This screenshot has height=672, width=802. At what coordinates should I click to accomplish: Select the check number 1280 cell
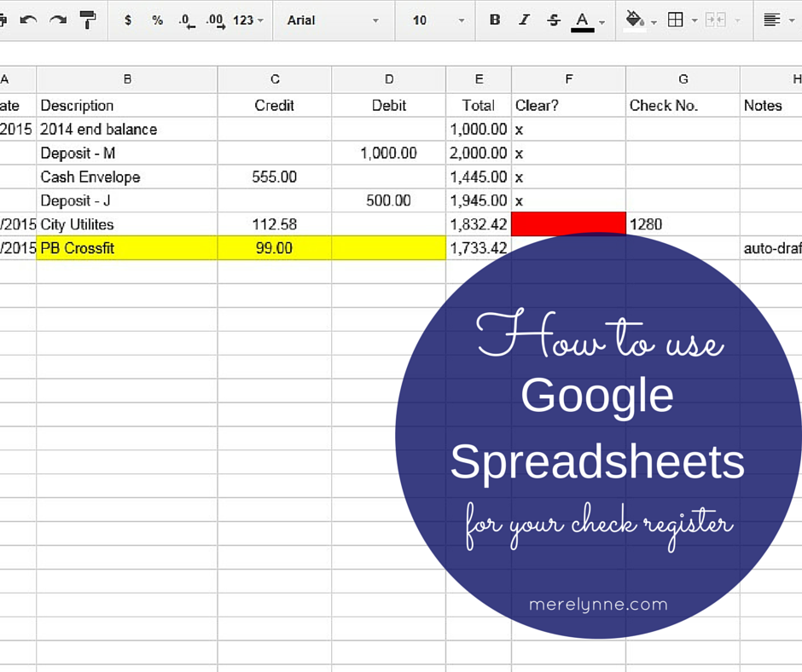(683, 224)
